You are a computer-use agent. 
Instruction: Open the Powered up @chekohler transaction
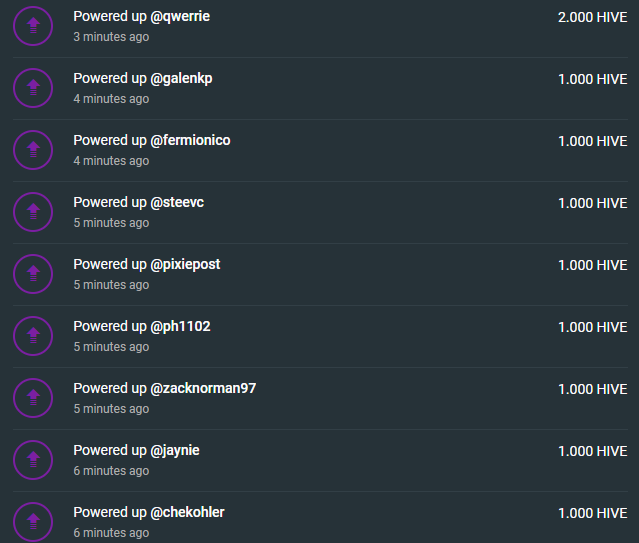(x=149, y=512)
